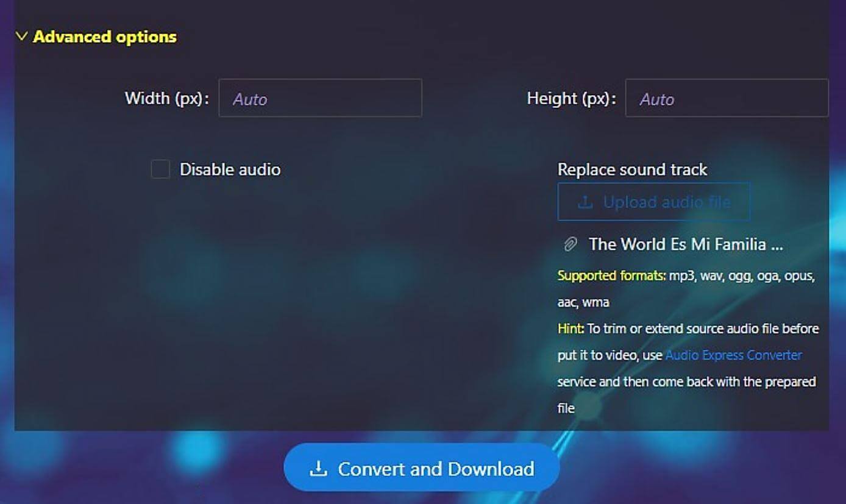This screenshot has height=504, width=846.
Task: Open the Audio Express Converter link
Action: tap(733, 355)
